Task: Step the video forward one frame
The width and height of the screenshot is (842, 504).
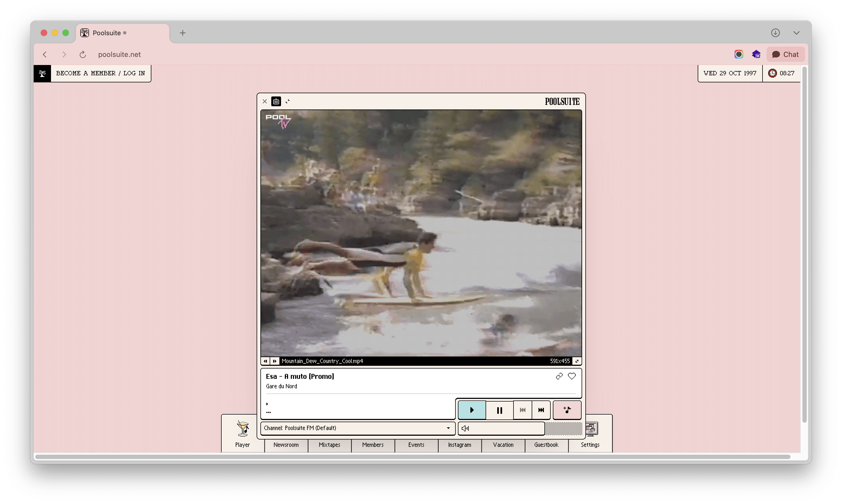Action: click(274, 361)
